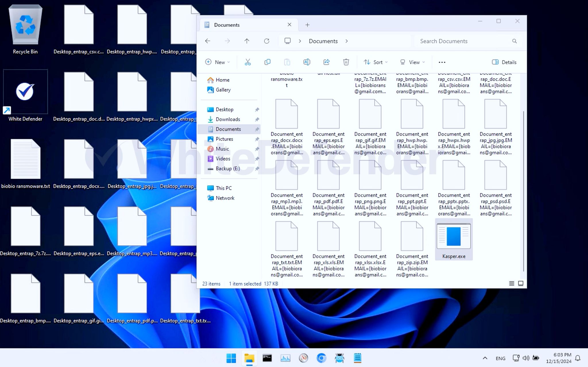The height and width of the screenshot is (367, 588).
Task: Open the New dropdown menu
Action: pyautogui.click(x=218, y=62)
